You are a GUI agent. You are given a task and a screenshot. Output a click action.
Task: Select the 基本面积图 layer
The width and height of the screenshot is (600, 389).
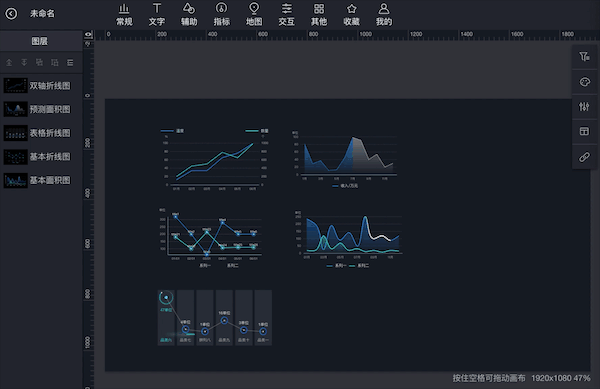pyautogui.click(x=41, y=180)
